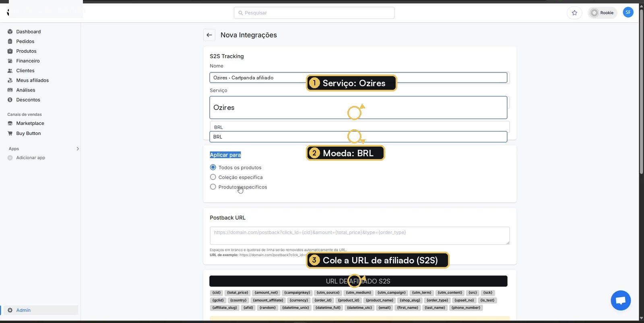
Task: Click into the Postback URL text area
Action: (359, 236)
